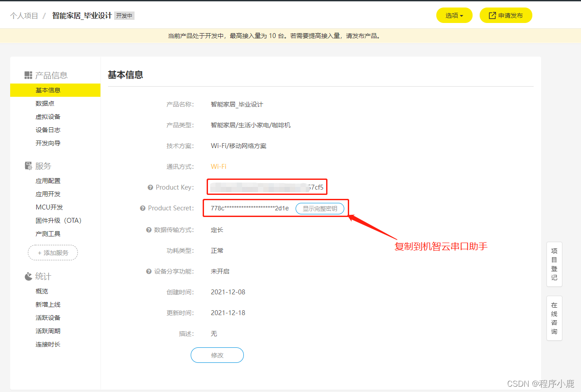This screenshot has width=581, height=392.
Task: Click help icon beside Product Secret
Action: pyautogui.click(x=143, y=208)
